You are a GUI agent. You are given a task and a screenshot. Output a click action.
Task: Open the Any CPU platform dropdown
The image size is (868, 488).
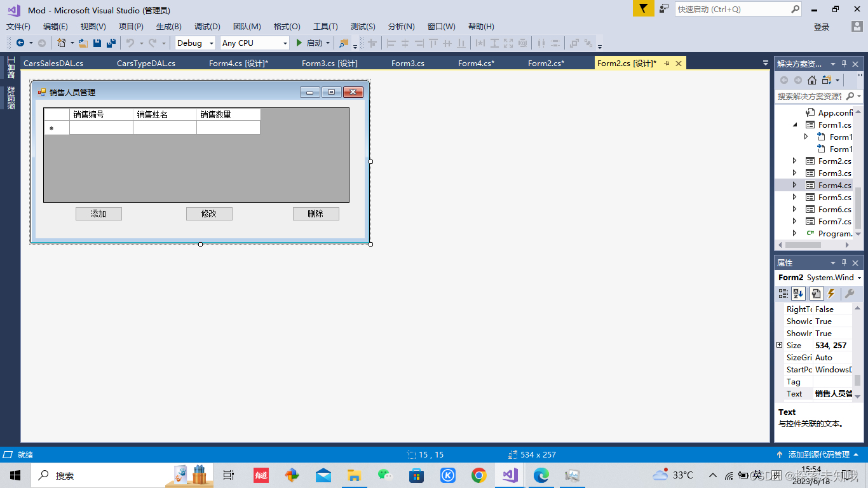click(287, 43)
